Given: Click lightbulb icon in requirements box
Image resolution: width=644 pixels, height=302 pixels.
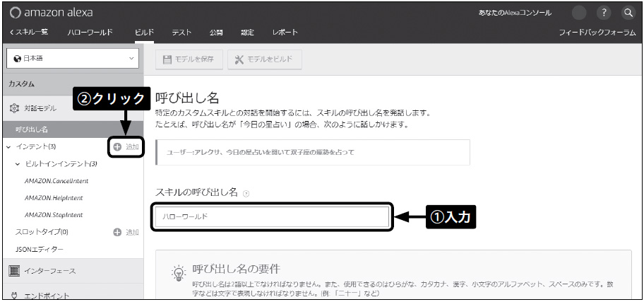Looking at the screenshot, I should pos(178,273).
